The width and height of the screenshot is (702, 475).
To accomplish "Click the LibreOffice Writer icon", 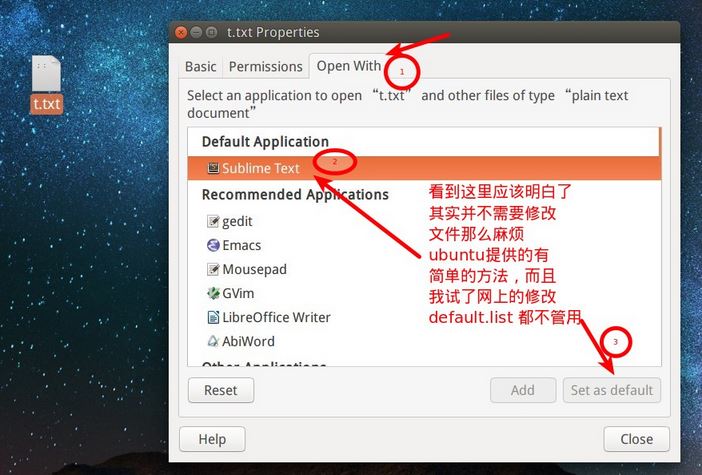I will pyautogui.click(x=213, y=317).
